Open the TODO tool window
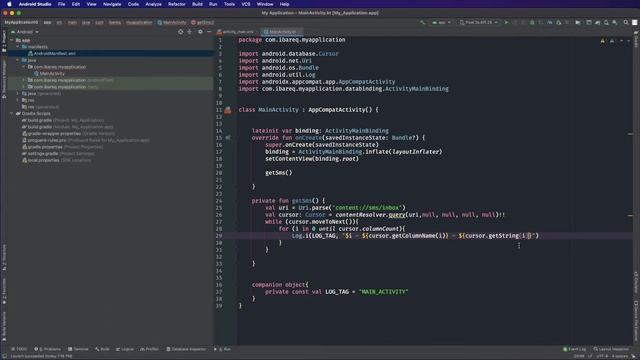This screenshot has height=360, width=640. [19, 349]
